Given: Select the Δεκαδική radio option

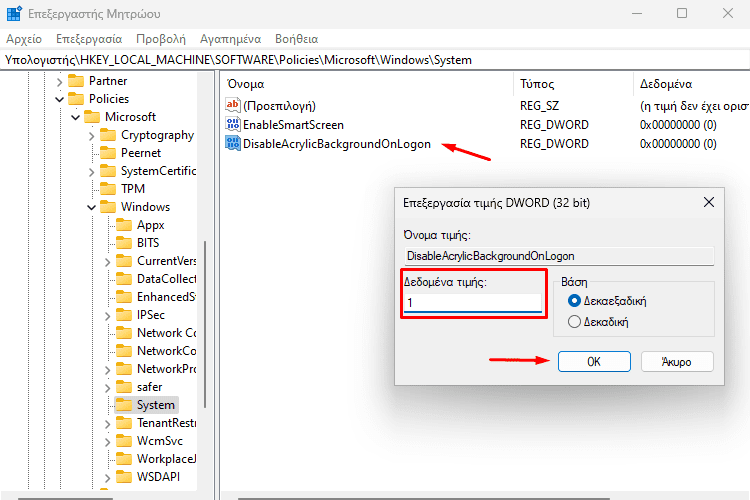Looking at the screenshot, I should [574, 322].
